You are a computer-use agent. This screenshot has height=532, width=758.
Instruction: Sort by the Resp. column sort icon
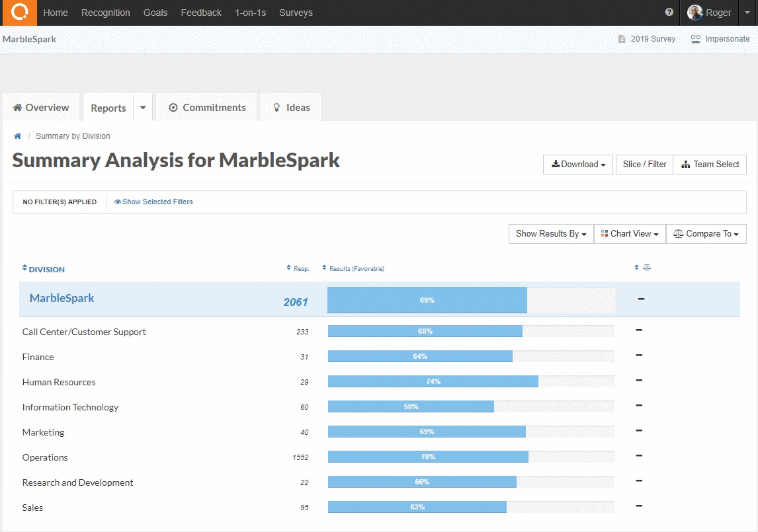(288, 268)
